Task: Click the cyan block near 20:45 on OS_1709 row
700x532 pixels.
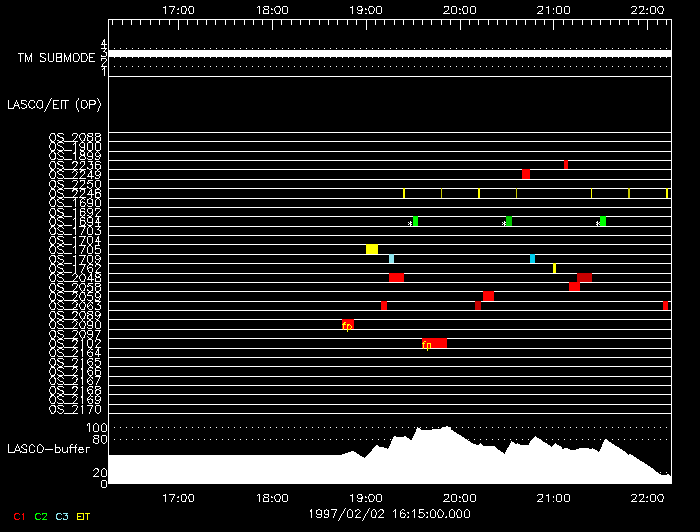Action: pyautogui.click(x=532, y=259)
